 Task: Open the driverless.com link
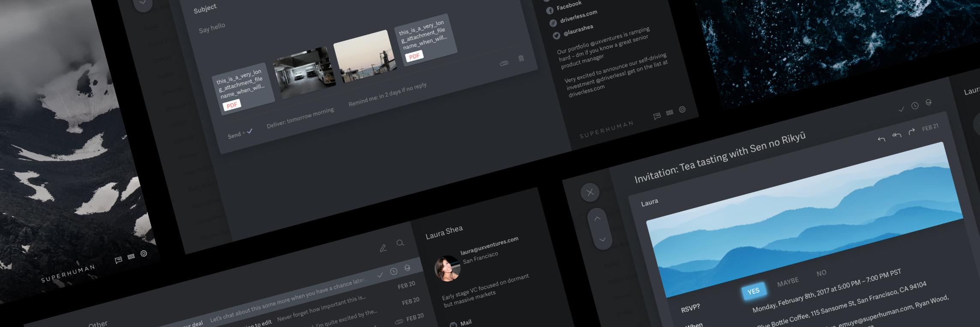click(x=578, y=16)
